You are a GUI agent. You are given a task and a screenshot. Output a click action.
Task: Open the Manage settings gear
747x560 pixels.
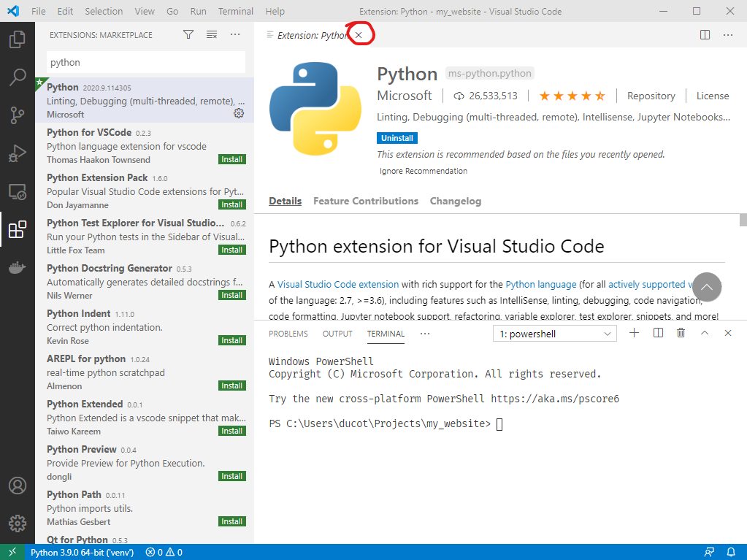point(18,522)
